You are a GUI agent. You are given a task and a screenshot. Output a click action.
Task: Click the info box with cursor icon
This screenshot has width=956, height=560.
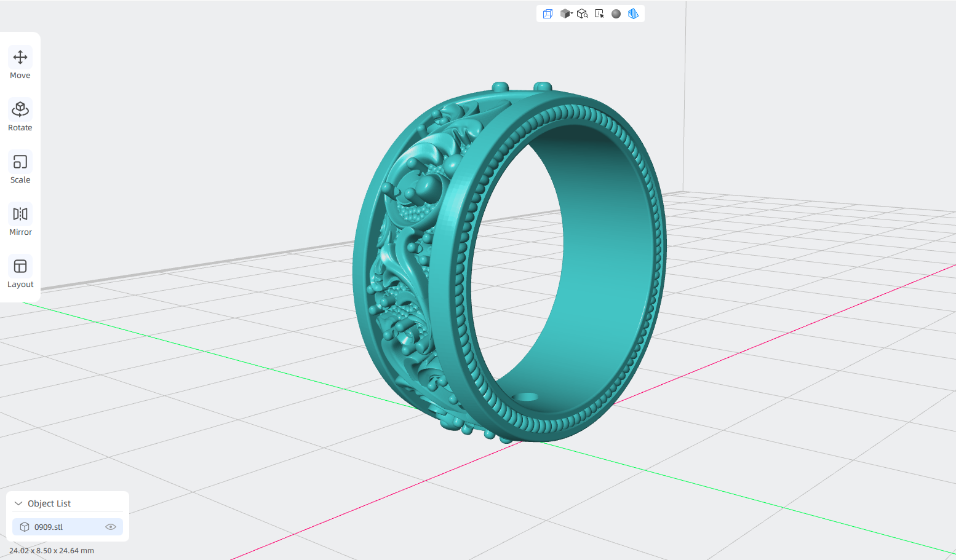point(599,14)
